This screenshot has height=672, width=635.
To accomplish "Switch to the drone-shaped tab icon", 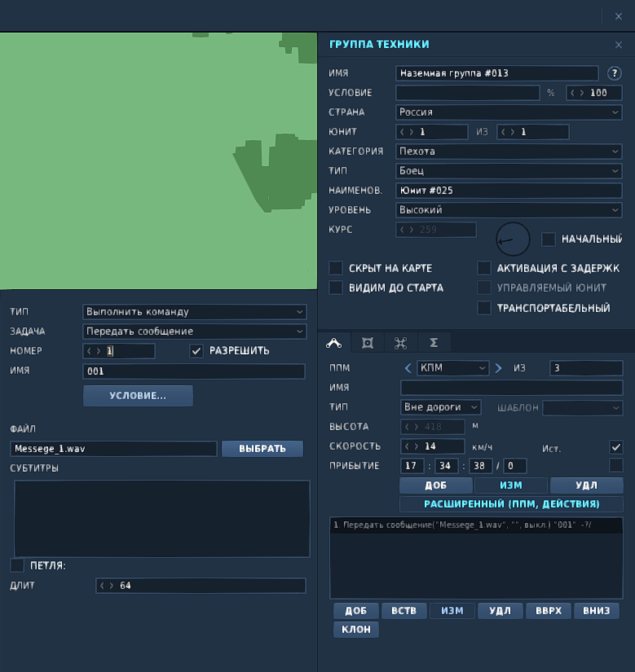I will coord(400,343).
